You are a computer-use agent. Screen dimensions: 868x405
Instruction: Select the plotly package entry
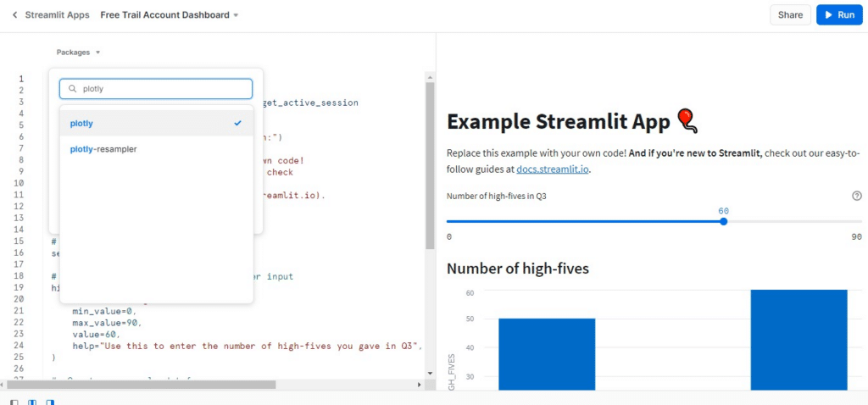tap(156, 124)
